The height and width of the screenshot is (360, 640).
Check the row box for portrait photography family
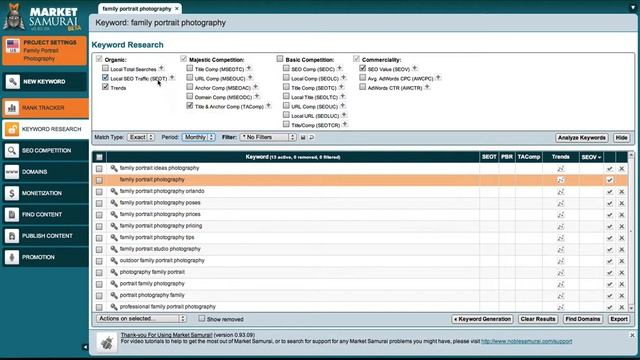pos(99,296)
